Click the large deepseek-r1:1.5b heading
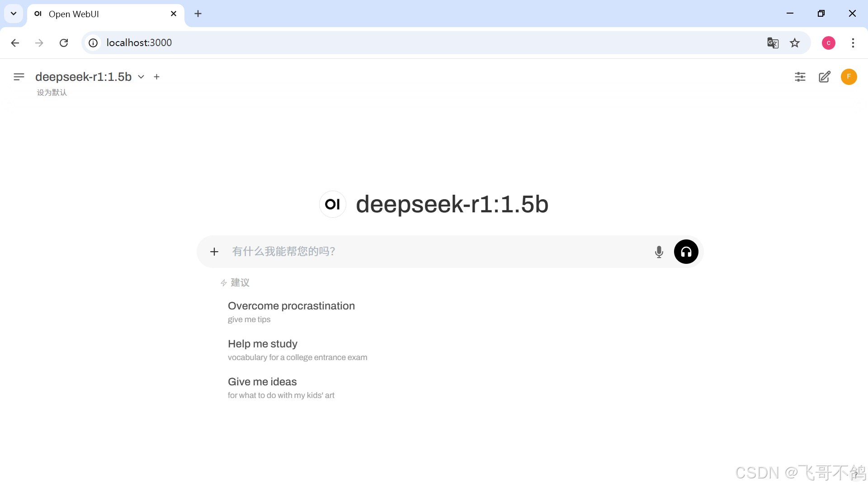Image resolution: width=868 pixels, height=487 pixels. pos(452,204)
